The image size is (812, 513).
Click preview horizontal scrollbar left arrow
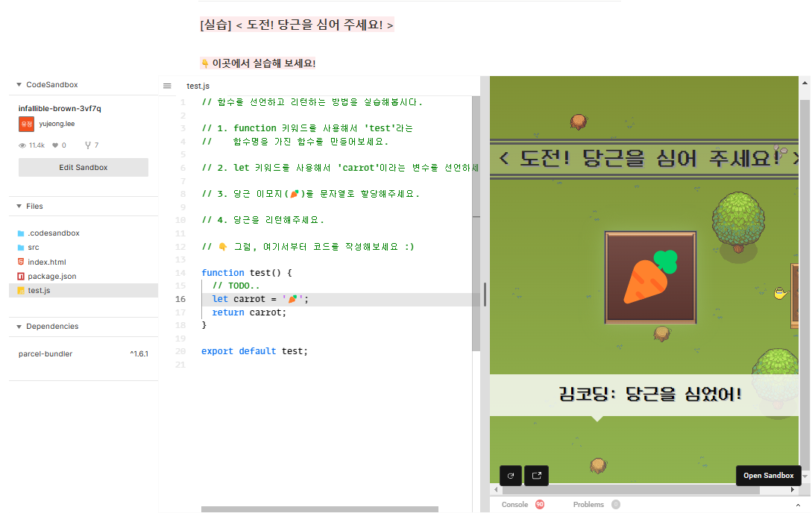[x=496, y=489]
